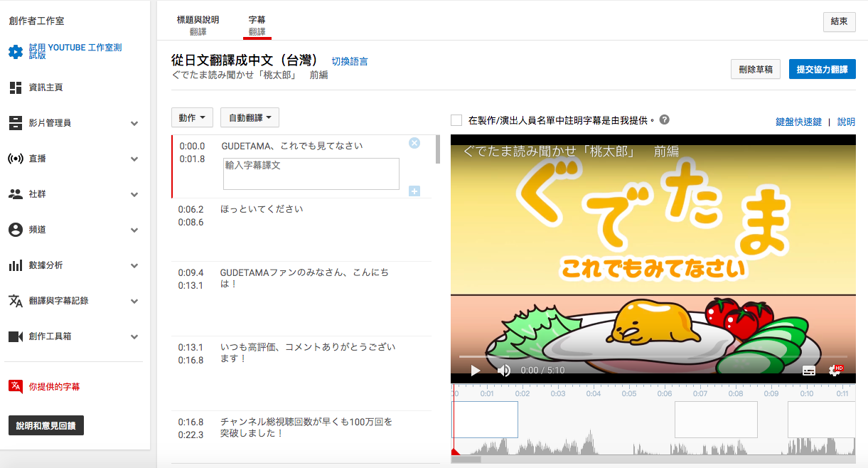Mute the video volume speaker icon
This screenshot has width=868, height=468.
tap(504, 371)
